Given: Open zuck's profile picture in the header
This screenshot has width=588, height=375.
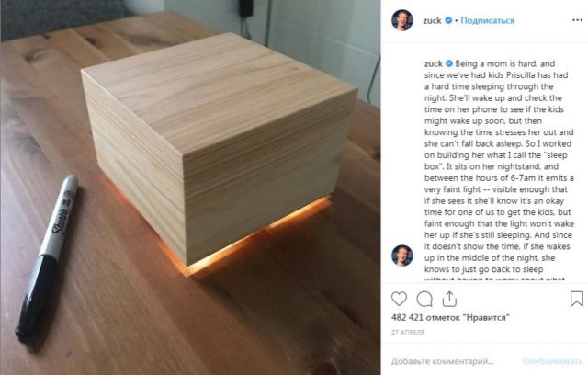Looking at the screenshot, I should 402,20.
